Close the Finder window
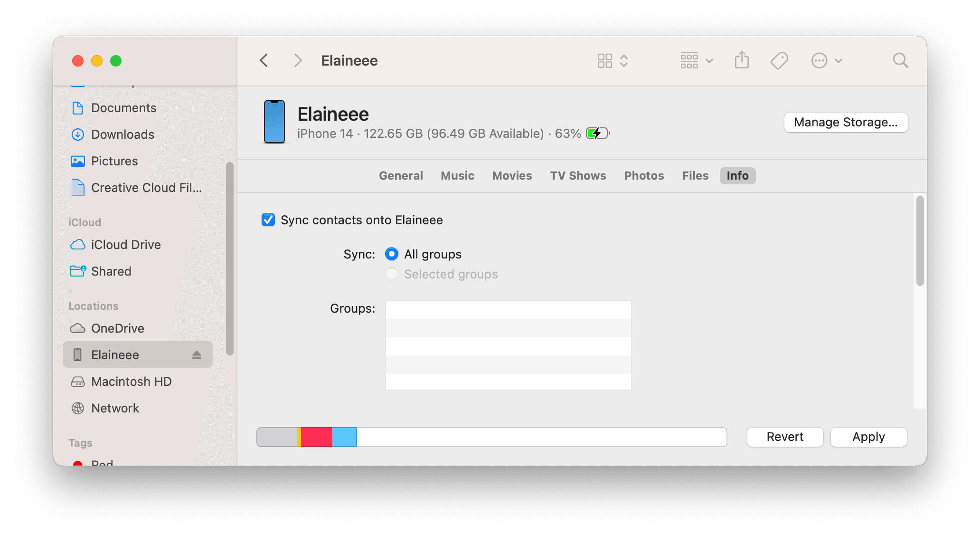This screenshot has width=980, height=536. pyautogui.click(x=78, y=61)
